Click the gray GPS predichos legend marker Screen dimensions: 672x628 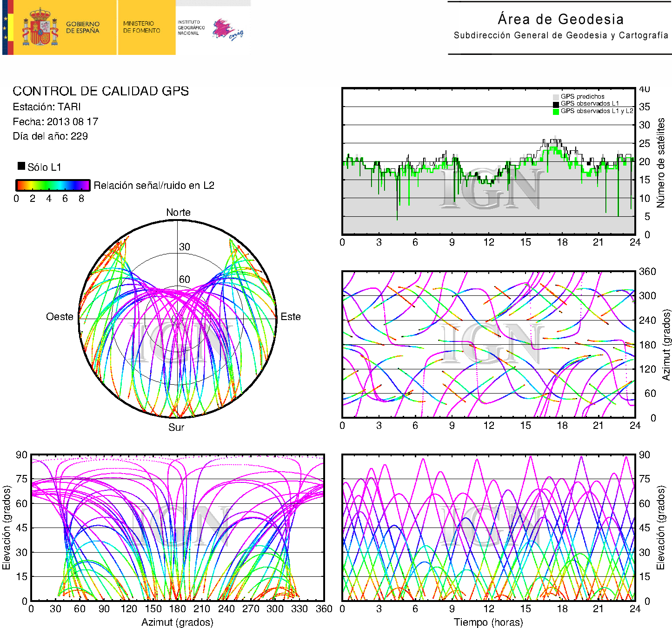556,97
